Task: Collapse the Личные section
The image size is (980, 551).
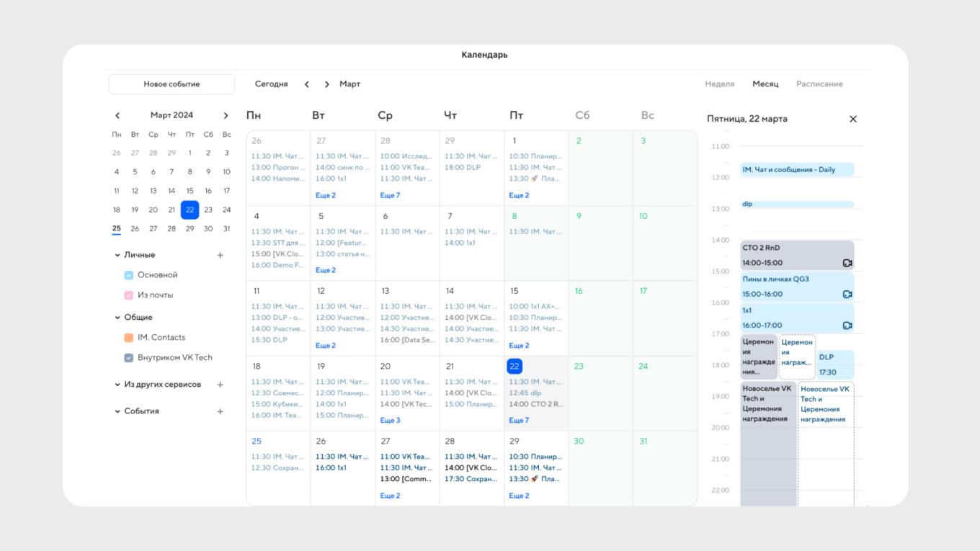Action: pos(117,255)
